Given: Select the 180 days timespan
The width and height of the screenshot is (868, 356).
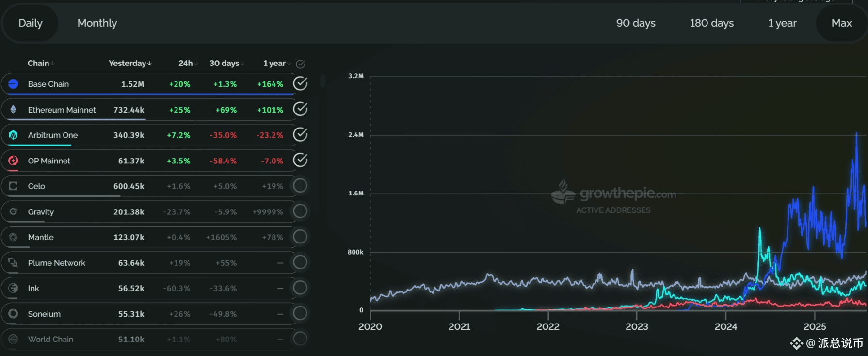Looking at the screenshot, I should pyautogui.click(x=712, y=23).
